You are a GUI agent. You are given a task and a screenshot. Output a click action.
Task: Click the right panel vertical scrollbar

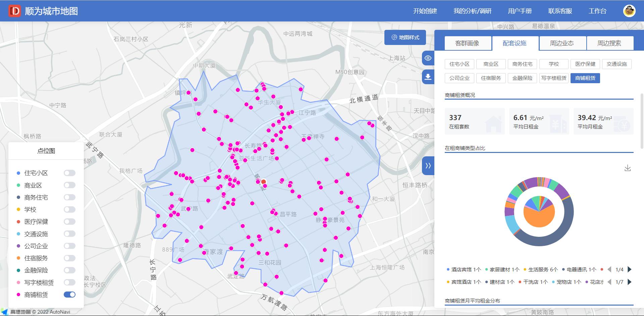(x=642, y=101)
